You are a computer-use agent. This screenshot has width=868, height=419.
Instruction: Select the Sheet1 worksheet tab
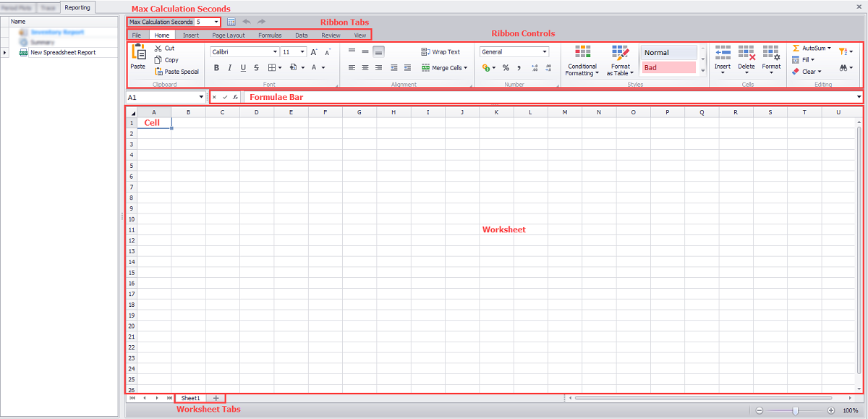(x=190, y=398)
